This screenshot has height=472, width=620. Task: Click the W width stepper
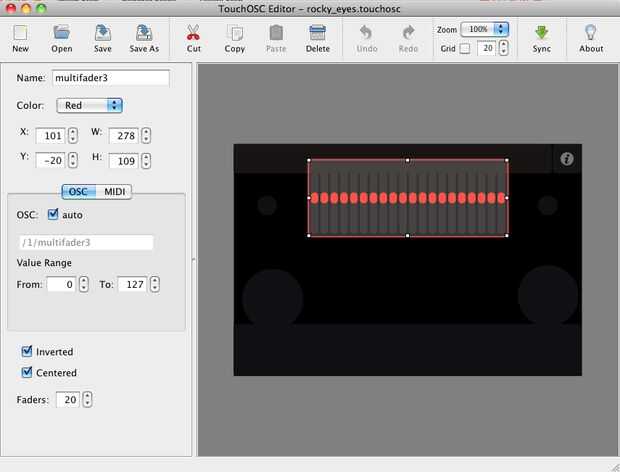click(146, 136)
